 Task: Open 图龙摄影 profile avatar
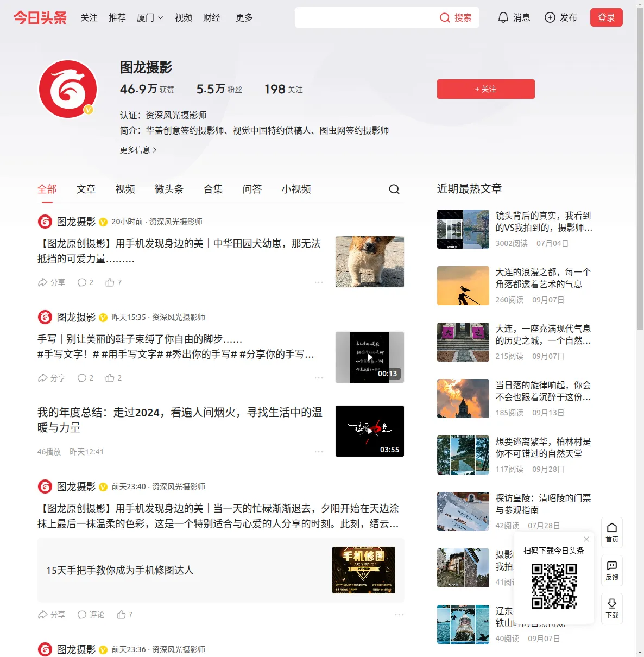[x=68, y=89]
